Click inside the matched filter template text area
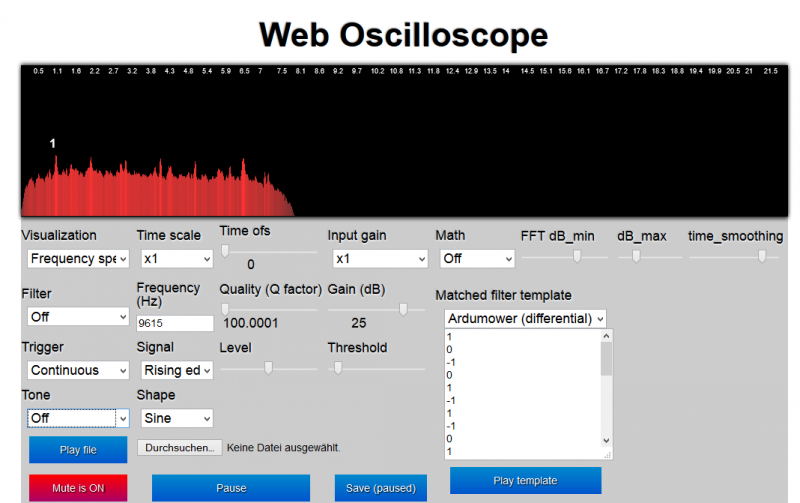The width and height of the screenshot is (800, 503). 523,394
